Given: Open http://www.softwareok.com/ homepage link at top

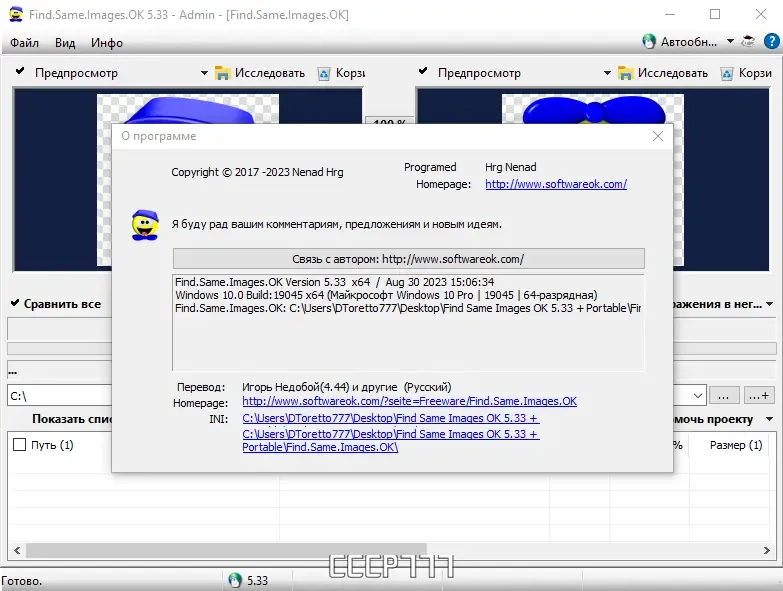Looking at the screenshot, I should [556, 184].
